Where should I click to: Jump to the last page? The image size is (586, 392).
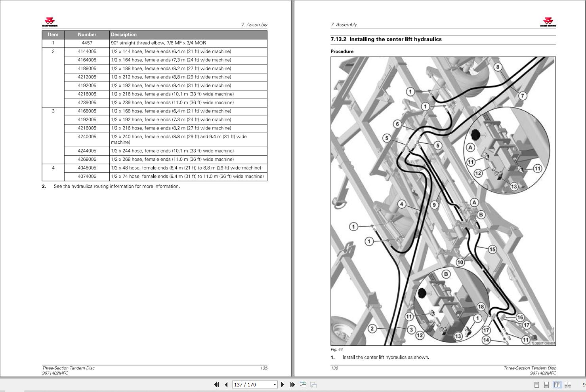point(292,384)
